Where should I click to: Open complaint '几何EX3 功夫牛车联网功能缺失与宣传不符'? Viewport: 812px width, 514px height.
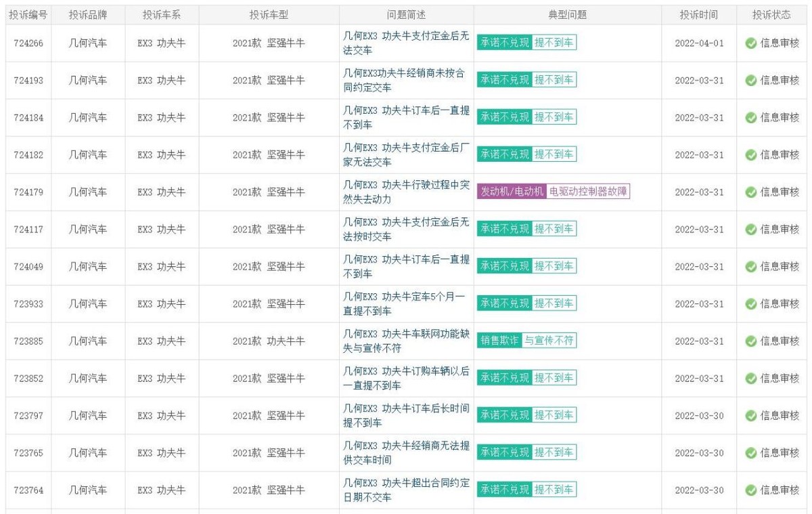[x=406, y=341]
